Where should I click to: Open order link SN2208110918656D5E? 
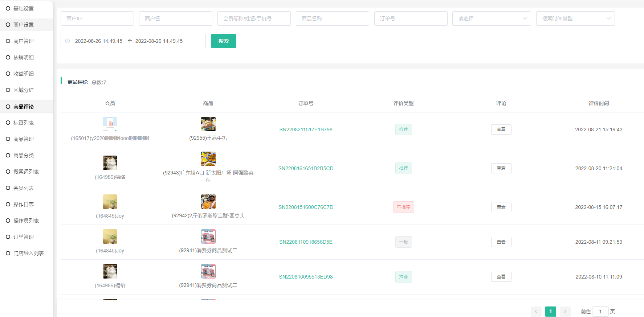[x=306, y=242]
